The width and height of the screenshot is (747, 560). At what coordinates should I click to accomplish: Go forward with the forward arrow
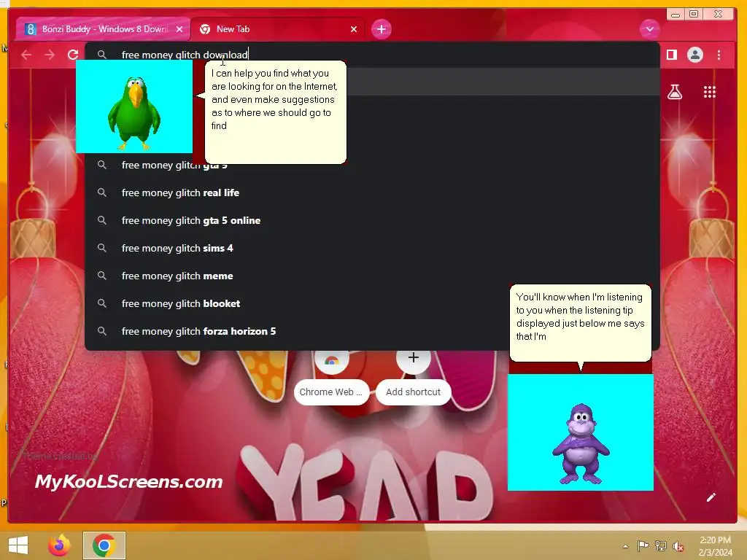[x=50, y=55]
